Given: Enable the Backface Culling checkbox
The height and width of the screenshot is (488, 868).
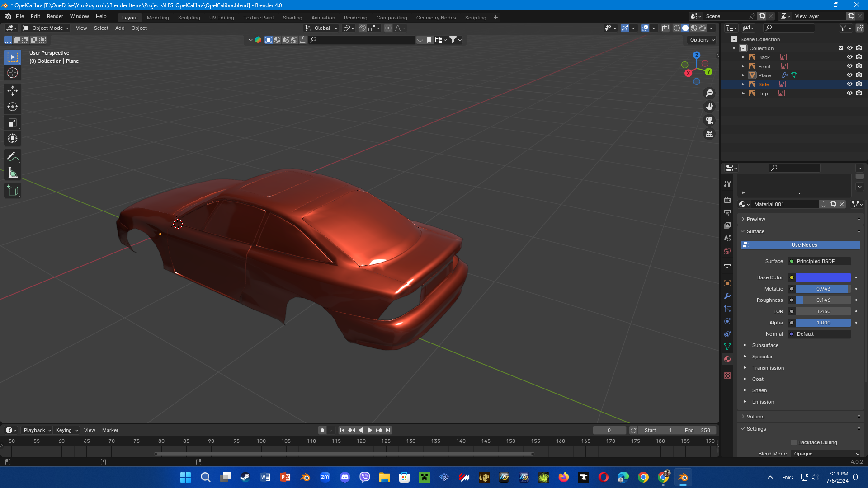Looking at the screenshot, I should (x=794, y=442).
